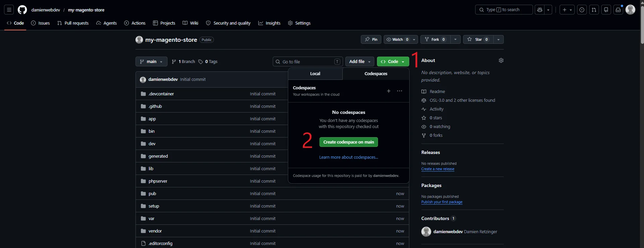Open Learn more about codespaces link
This screenshot has width=644, height=248.
coord(349,157)
